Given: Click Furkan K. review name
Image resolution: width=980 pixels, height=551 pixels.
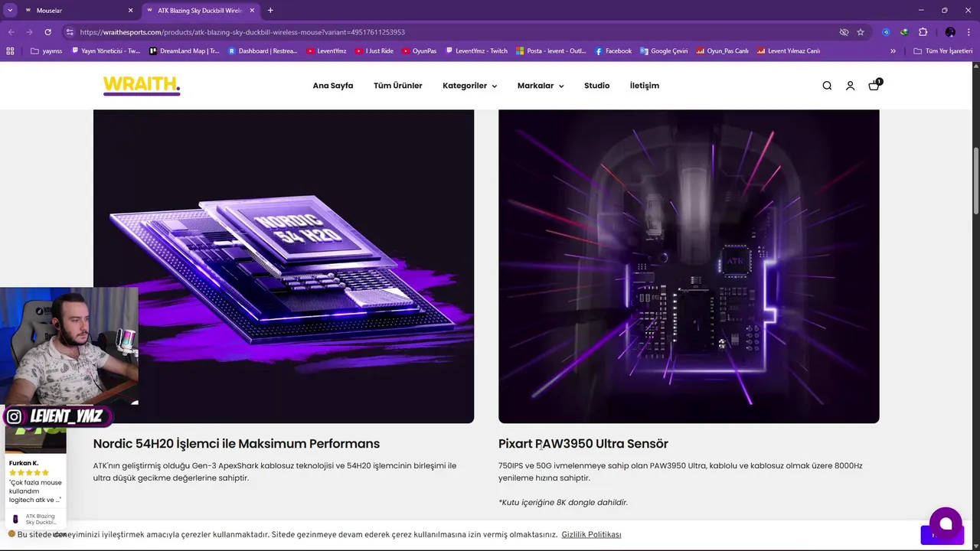Looking at the screenshot, I should tap(24, 463).
